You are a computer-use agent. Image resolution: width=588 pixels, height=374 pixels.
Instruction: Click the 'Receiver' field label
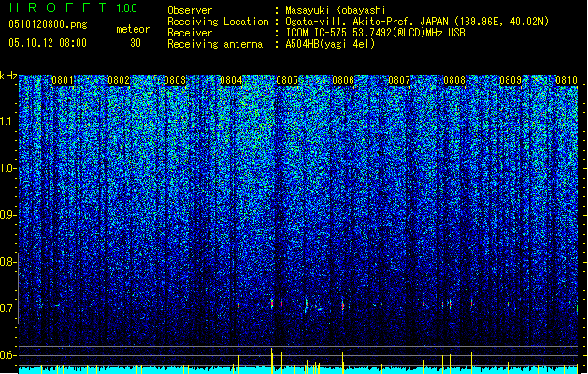pos(190,33)
